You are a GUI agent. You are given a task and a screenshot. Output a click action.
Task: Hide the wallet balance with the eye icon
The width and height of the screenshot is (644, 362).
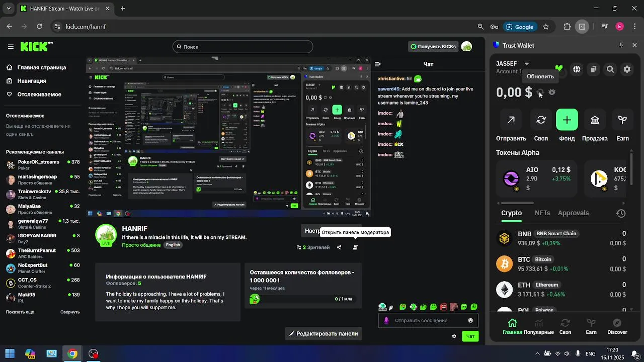552,92
